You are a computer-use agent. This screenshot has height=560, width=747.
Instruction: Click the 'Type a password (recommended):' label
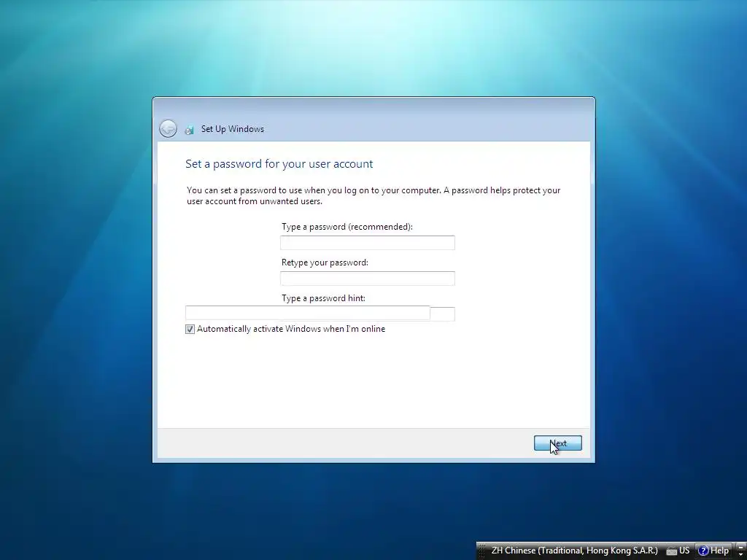point(347,227)
